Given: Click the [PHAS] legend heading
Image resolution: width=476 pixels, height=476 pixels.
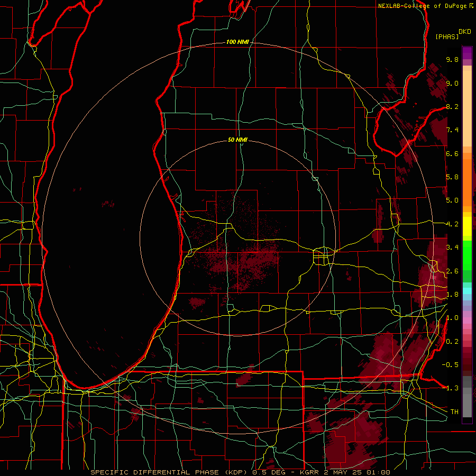Looking at the screenshot, I should click(x=447, y=36).
